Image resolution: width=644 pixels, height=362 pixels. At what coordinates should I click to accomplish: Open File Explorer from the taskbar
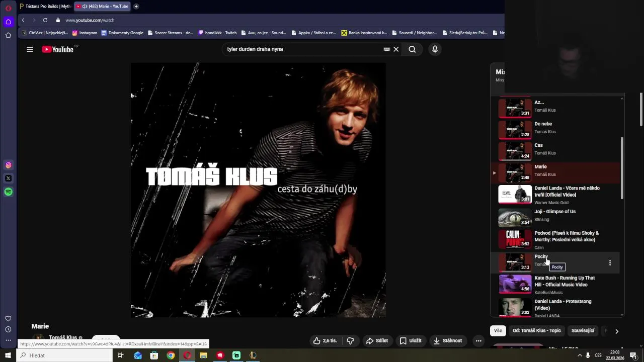coord(203,355)
